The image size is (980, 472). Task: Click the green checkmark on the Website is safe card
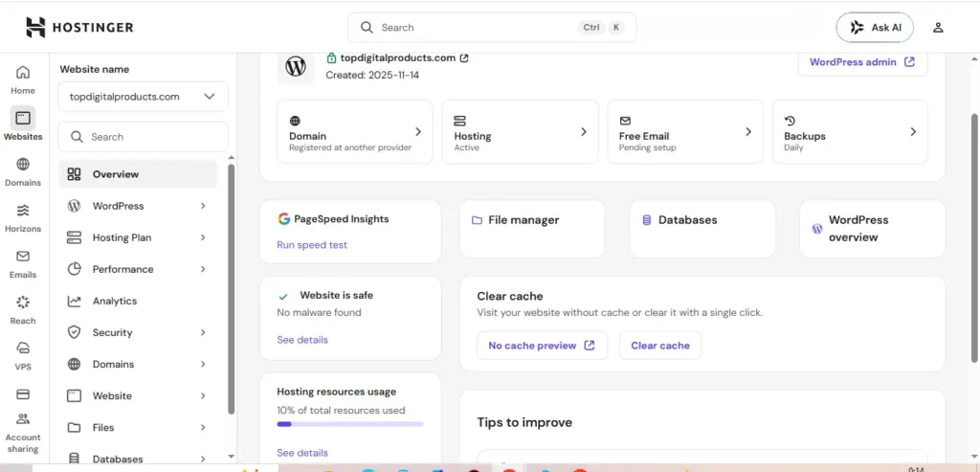tap(283, 297)
